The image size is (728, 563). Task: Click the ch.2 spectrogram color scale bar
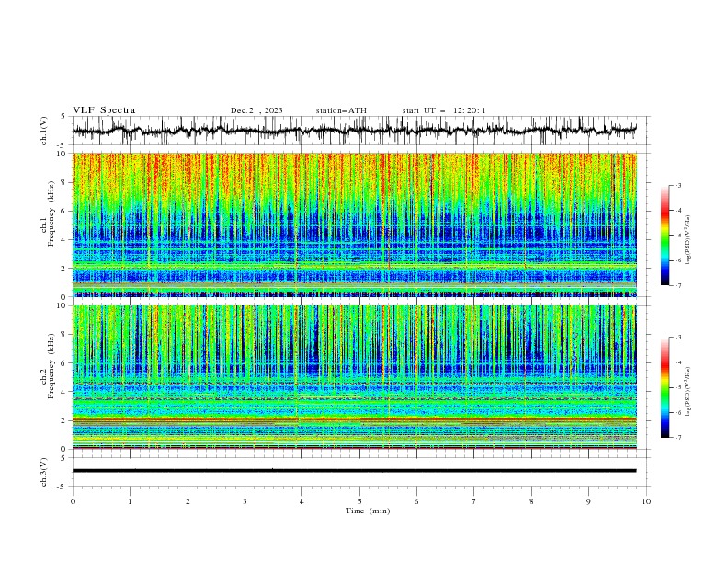665,387
